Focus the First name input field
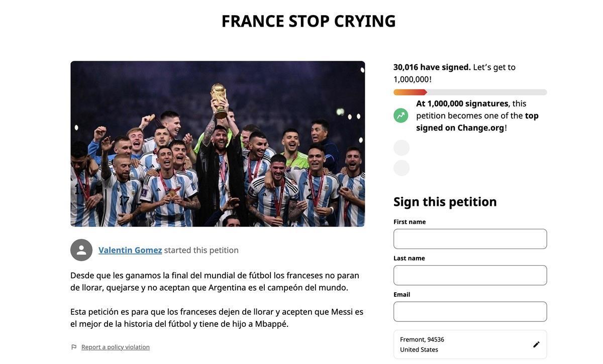 (470, 239)
